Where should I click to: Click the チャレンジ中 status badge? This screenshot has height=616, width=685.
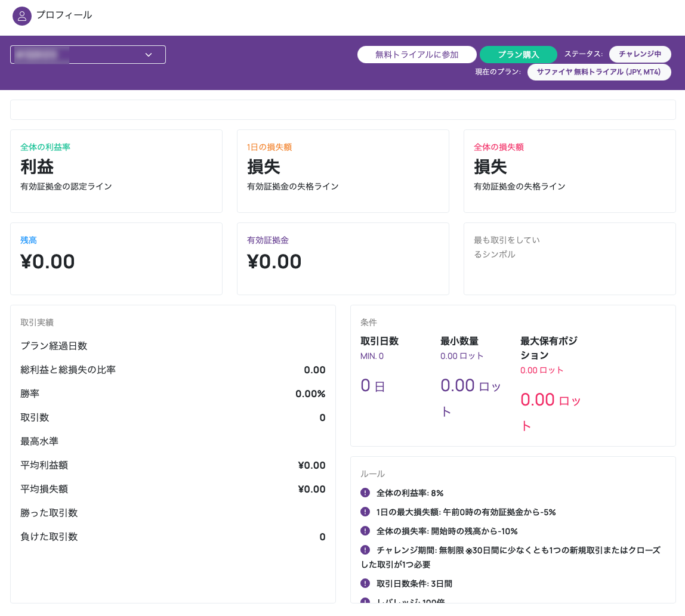click(x=640, y=54)
